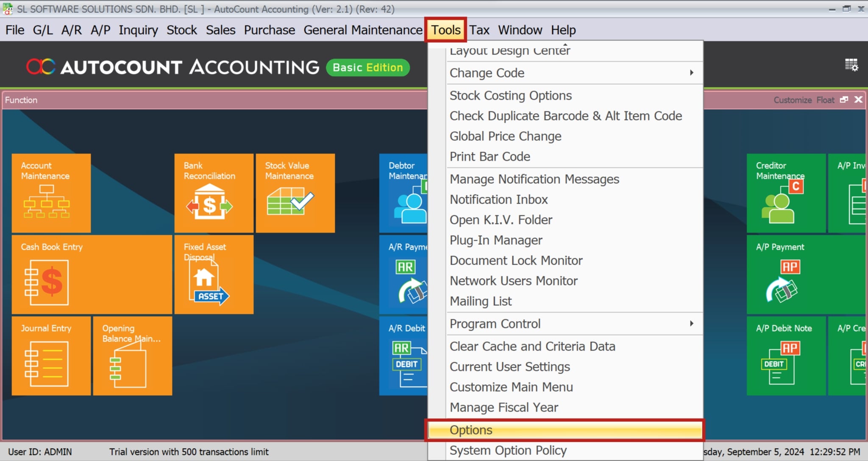The width and height of the screenshot is (868, 461).
Task: Click the grid icon in the top-right corner
Action: (x=852, y=66)
